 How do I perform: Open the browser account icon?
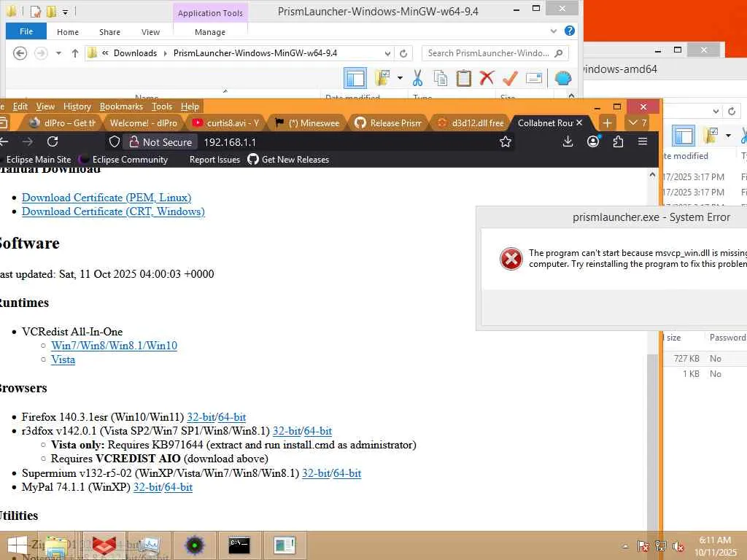(593, 141)
